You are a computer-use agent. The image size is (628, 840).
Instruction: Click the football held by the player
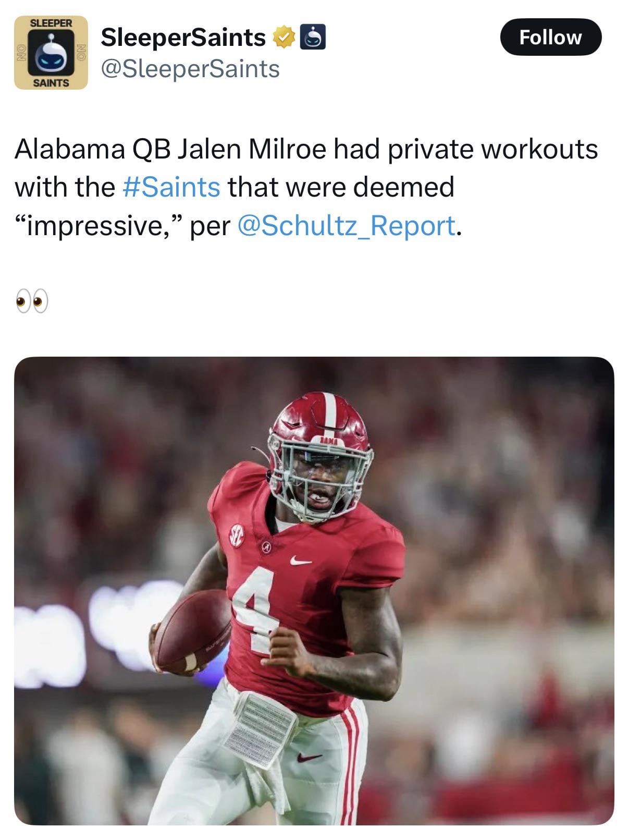[x=192, y=630]
